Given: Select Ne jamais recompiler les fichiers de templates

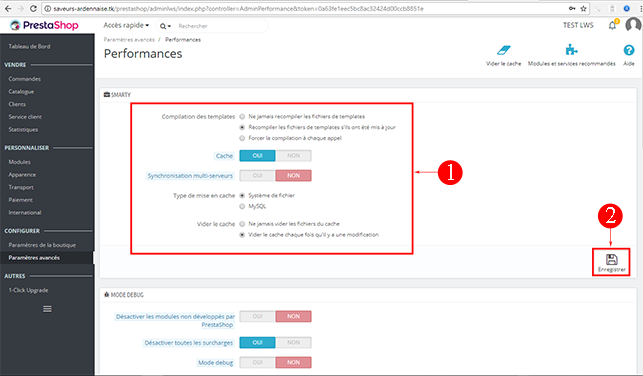Looking at the screenshot, I should coord(242,116).
